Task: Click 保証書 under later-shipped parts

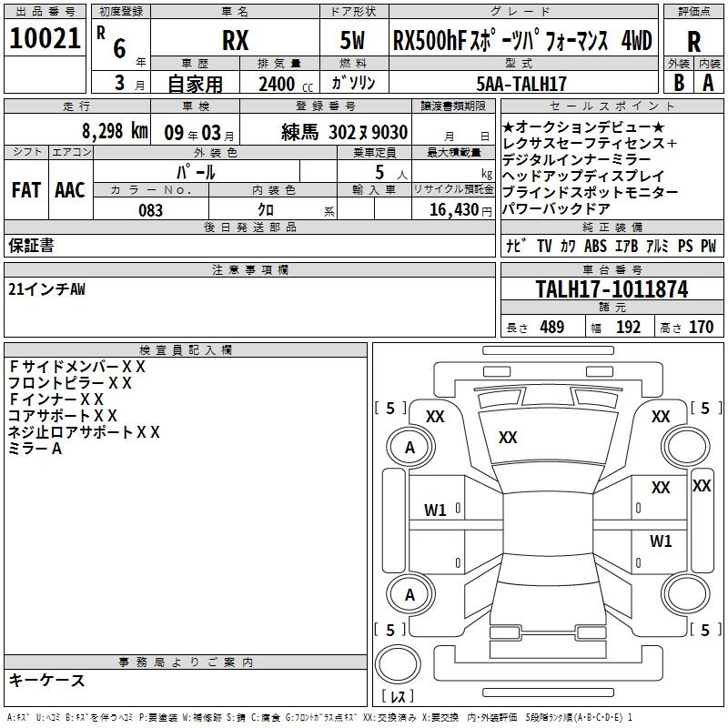Action: click(x=31, y=246)
